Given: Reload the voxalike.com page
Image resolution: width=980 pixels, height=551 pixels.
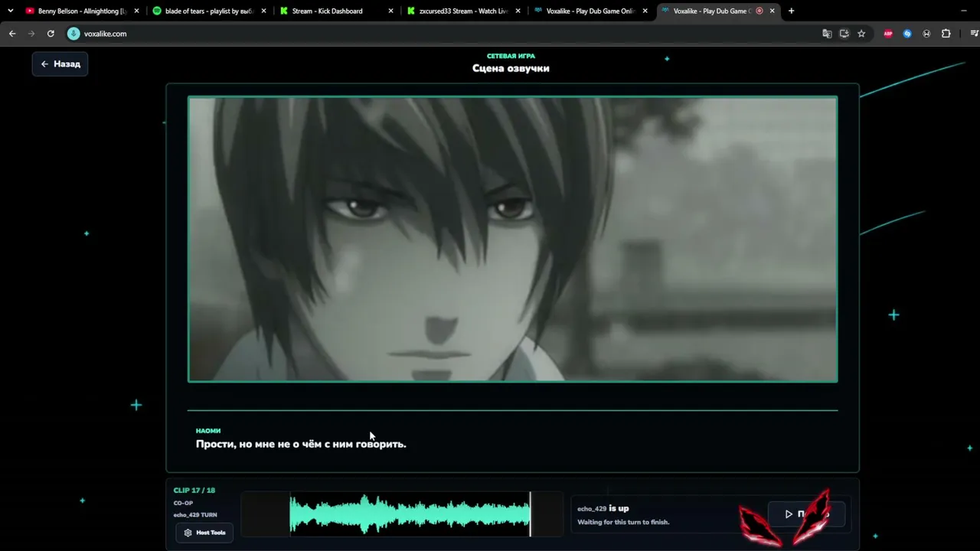Looking at the screenshot, I should (51, 34).
